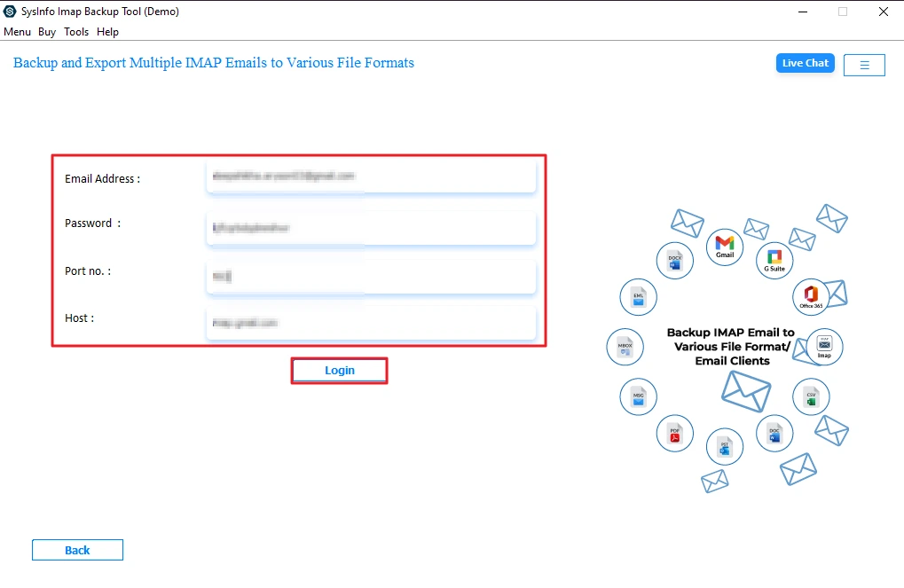This screenshot has height=588, width=904.
Task: Click the PDF format icon
Action: coord(674,435)
